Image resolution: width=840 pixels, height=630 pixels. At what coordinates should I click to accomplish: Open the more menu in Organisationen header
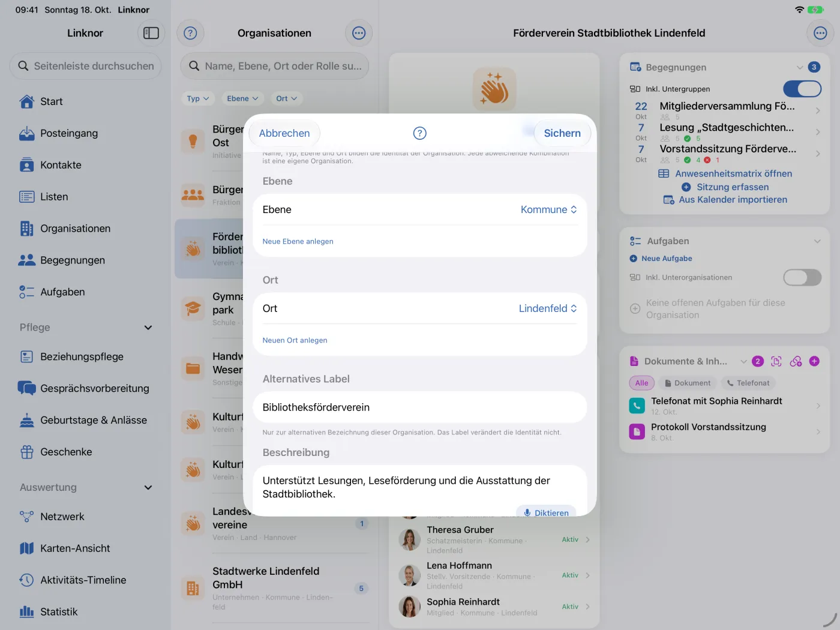pos(359,33)
